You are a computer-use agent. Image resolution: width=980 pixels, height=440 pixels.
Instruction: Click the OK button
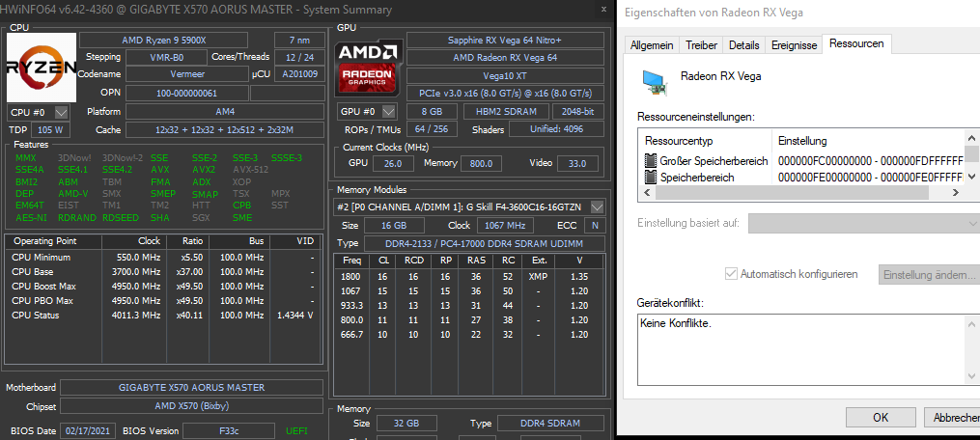pos(881,418)
